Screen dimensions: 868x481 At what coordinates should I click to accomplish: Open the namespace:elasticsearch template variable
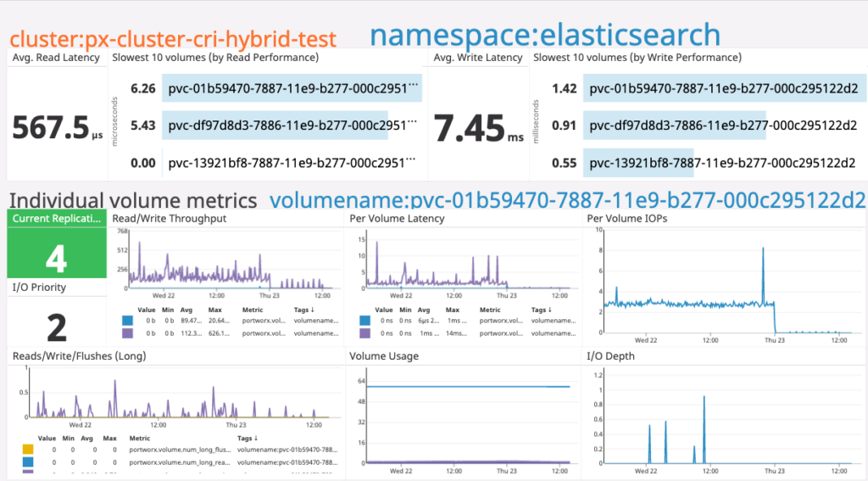pyautogui.click(x=544, y=36)
